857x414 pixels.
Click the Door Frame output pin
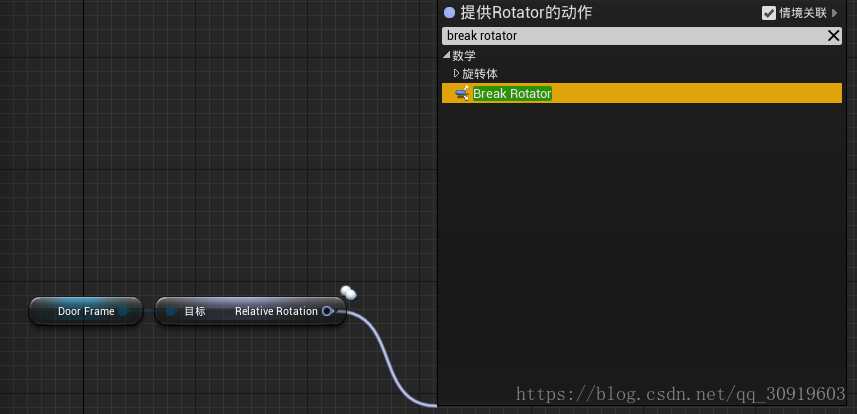point(123,311)
